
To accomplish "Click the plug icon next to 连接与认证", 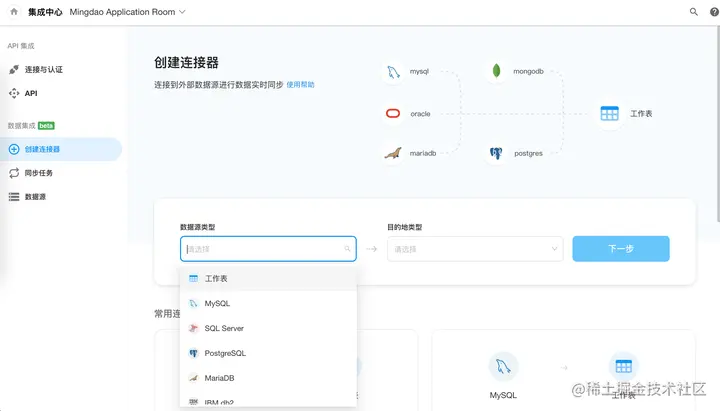I will tap(14, 69).
